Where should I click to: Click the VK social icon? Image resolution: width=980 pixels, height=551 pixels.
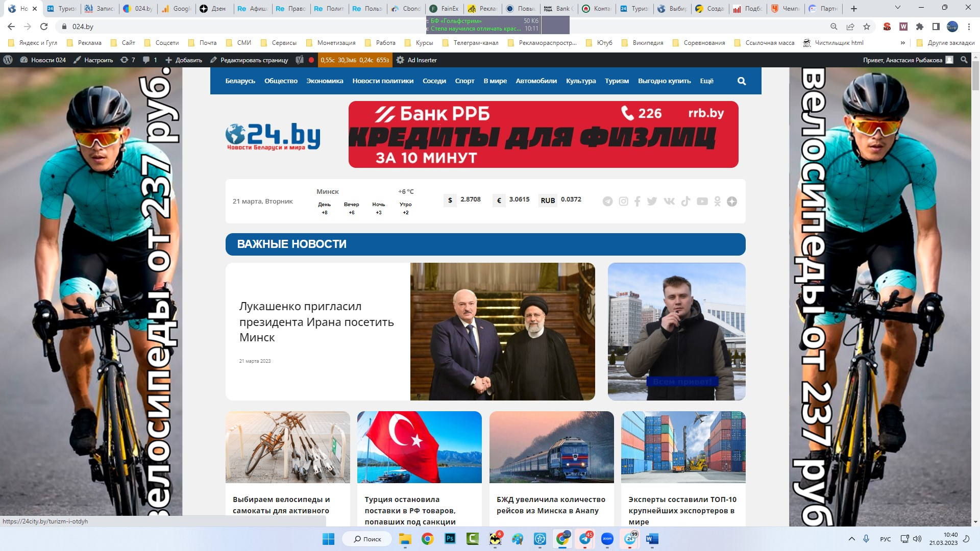[x=669, y=201]
